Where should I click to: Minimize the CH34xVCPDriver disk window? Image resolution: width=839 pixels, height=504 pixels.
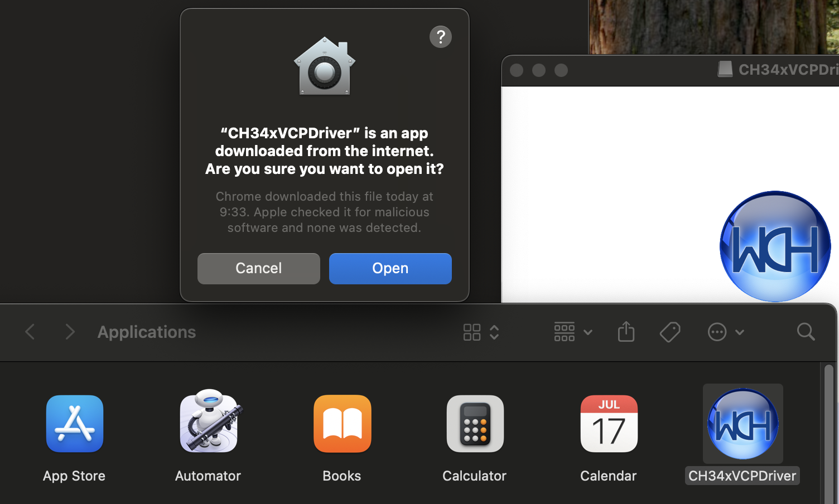click(539, 70)
